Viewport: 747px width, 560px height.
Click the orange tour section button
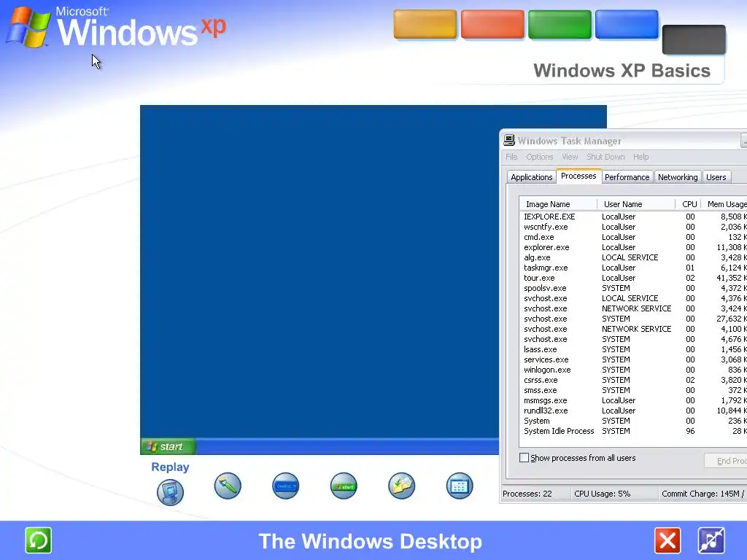[x=425, y=24]
